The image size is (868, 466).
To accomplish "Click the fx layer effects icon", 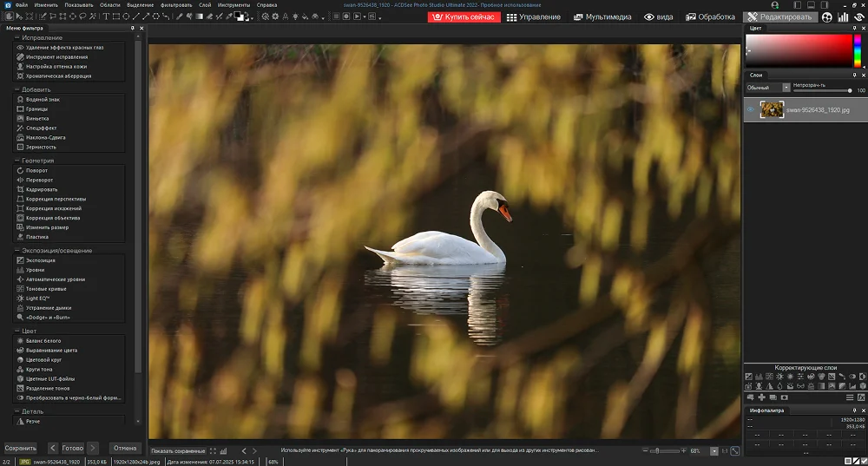I will [861, 397].
